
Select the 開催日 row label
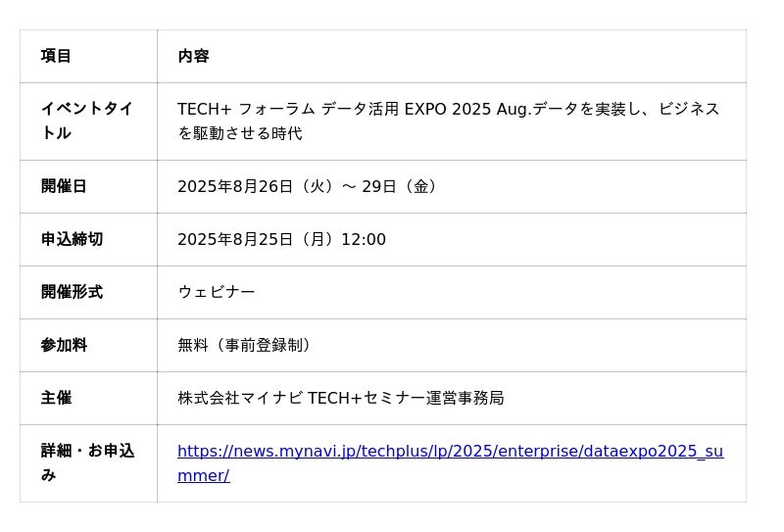64,186
